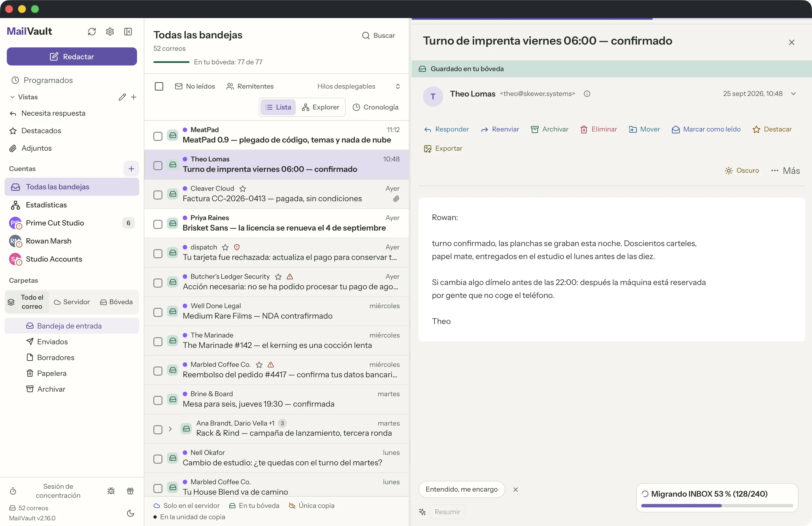
Task: Archive the open email with Archivar
Action: [550, 130]
